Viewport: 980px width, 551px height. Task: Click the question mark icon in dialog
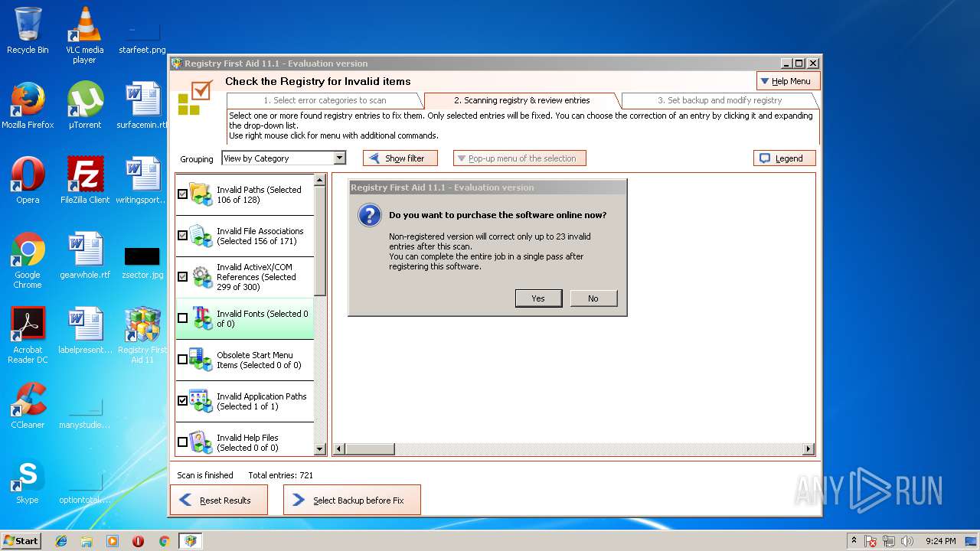pos(370,216)
